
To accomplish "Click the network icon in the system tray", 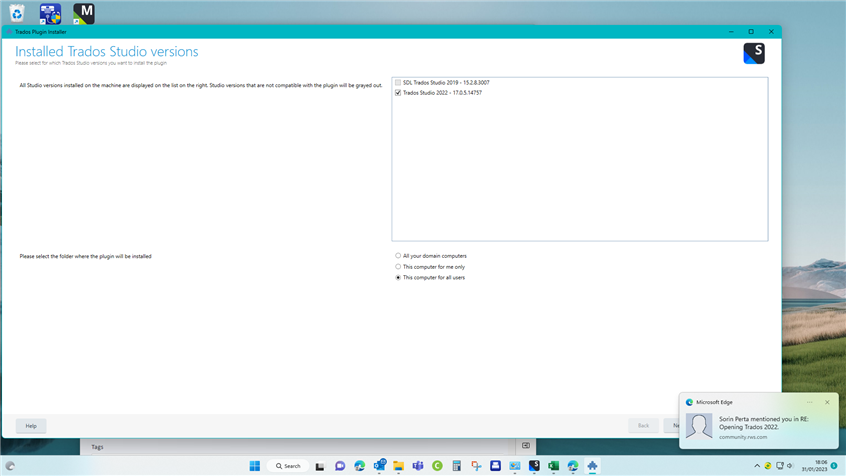I will [x=780, y=466].
